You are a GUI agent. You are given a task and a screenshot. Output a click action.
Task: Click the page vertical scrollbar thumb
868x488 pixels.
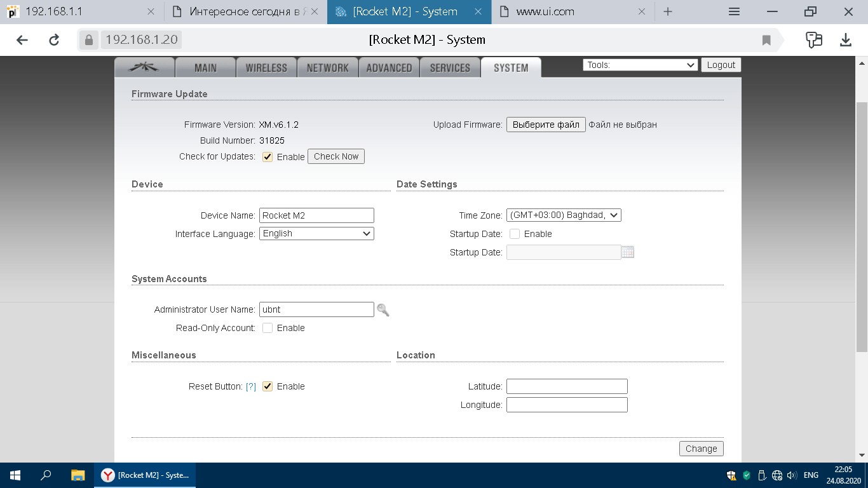[x=862, y=227]
